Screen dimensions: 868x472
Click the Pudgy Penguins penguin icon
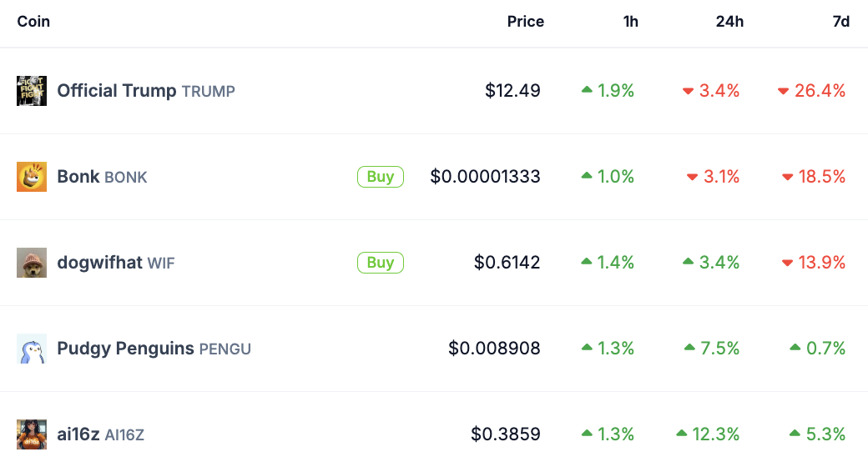click(x=32, y=349)
